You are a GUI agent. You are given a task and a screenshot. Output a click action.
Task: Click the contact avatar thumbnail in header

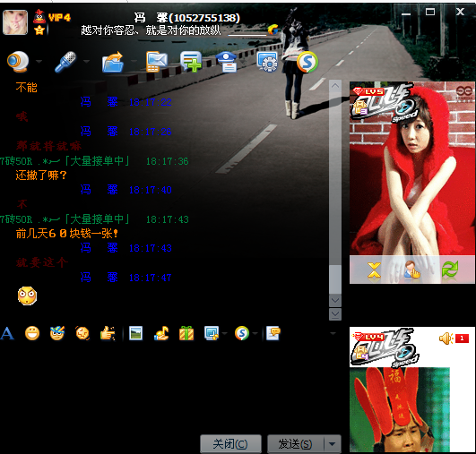pyautogui.click(x=15, y=22)
